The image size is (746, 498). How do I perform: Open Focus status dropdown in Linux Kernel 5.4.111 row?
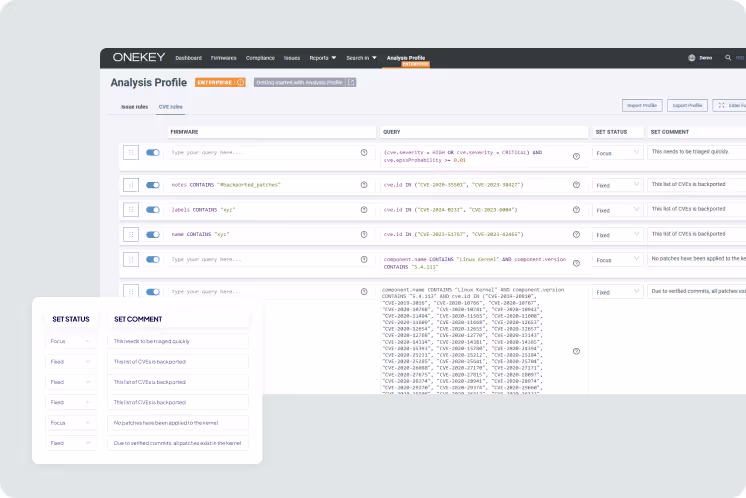(618, 260)
